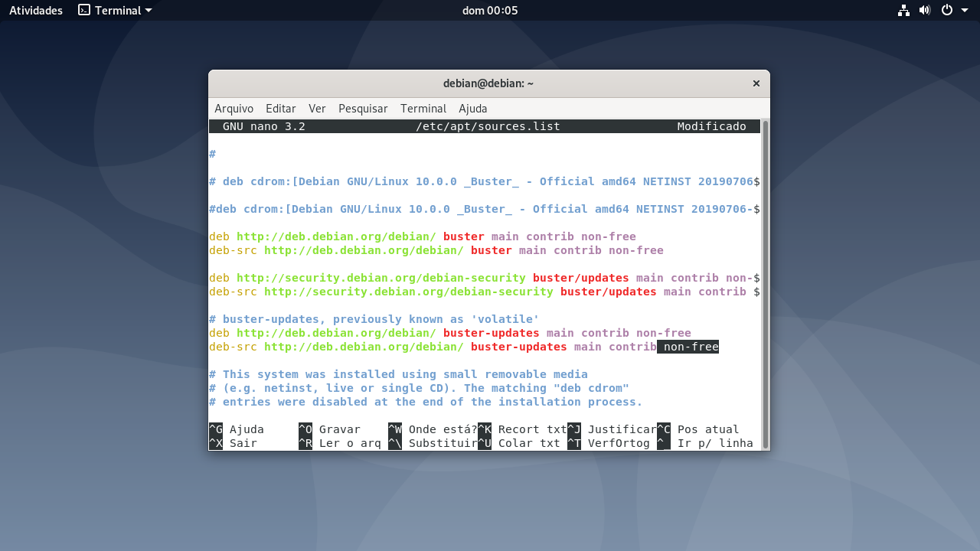980x551 pixels.
Task: Open the Terminal menu in menu bar
Action: (x=423, y=109)
